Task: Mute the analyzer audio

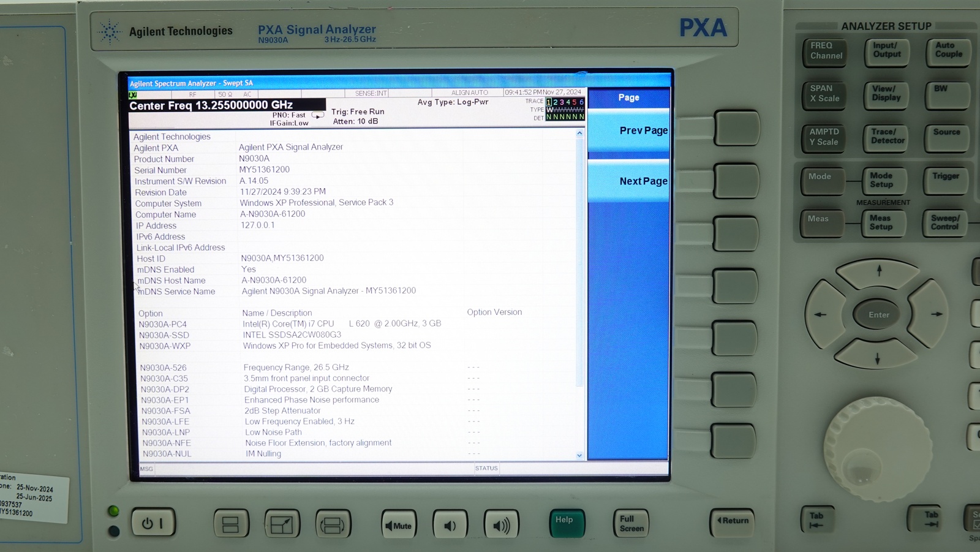Action: coord(398,525)
